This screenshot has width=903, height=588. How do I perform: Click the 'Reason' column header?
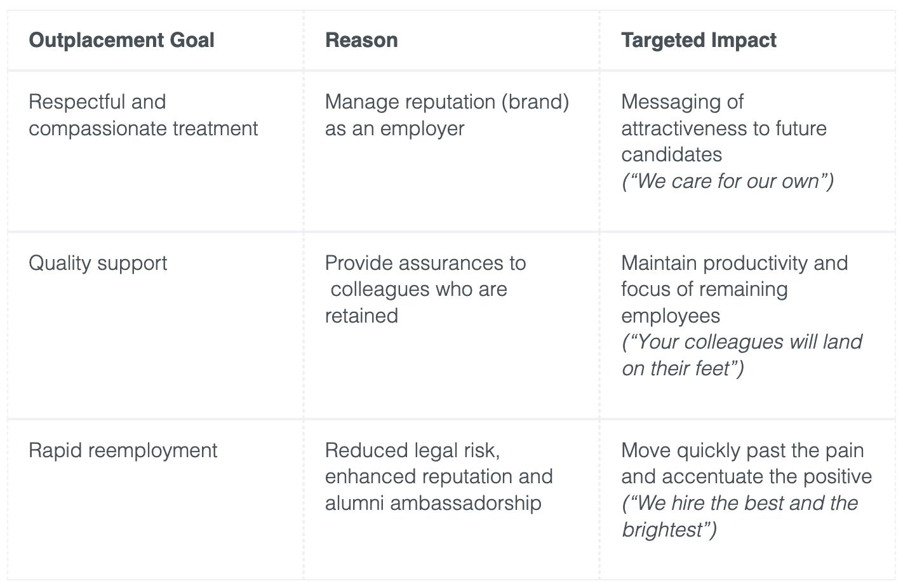click(361, 41)
